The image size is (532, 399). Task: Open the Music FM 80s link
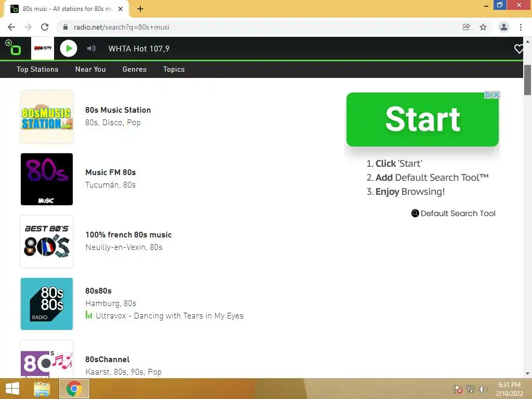[x=111, y=172]
